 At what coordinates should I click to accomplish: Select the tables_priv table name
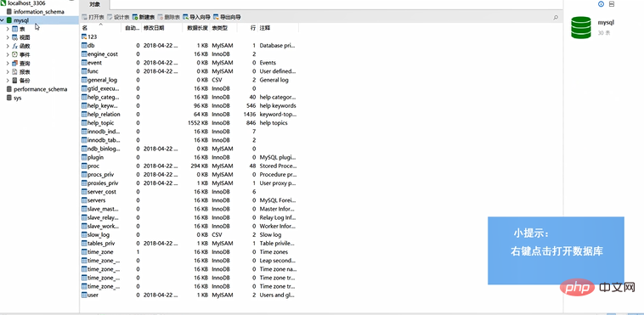click(x=101, y=243)
